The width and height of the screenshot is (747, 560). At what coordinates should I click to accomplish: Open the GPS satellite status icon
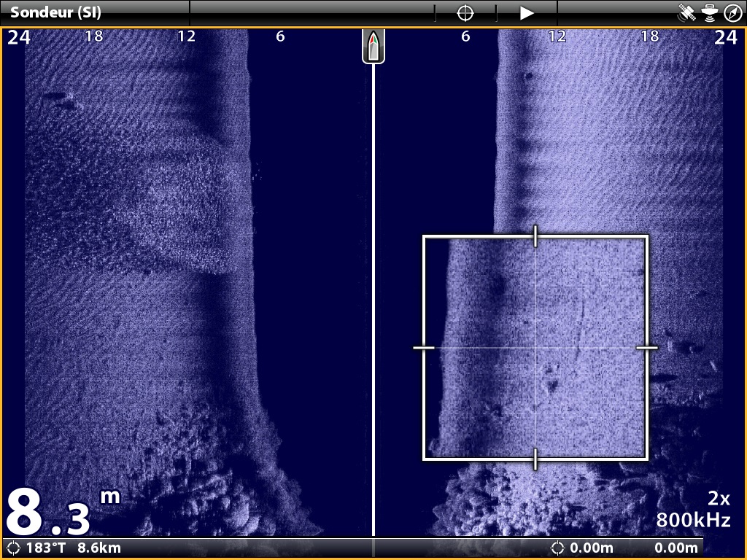686,13
